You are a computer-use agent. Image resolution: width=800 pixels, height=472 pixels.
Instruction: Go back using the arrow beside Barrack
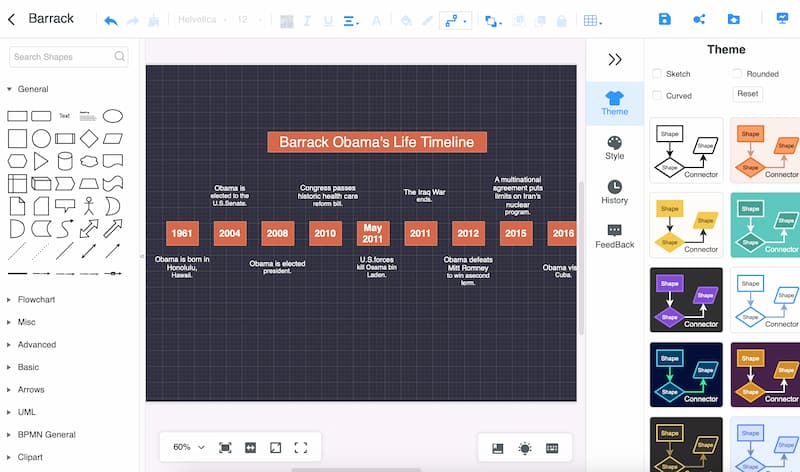(x=11, y=19)
